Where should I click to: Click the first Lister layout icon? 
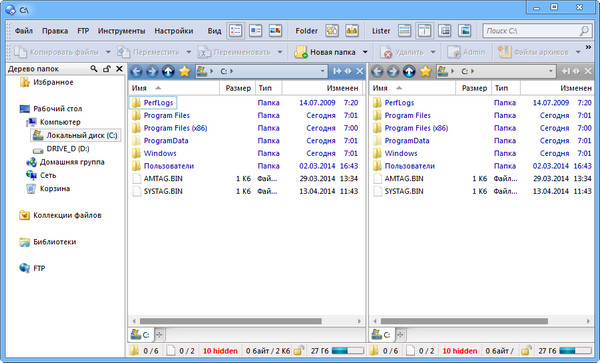[x=404, y=31]
